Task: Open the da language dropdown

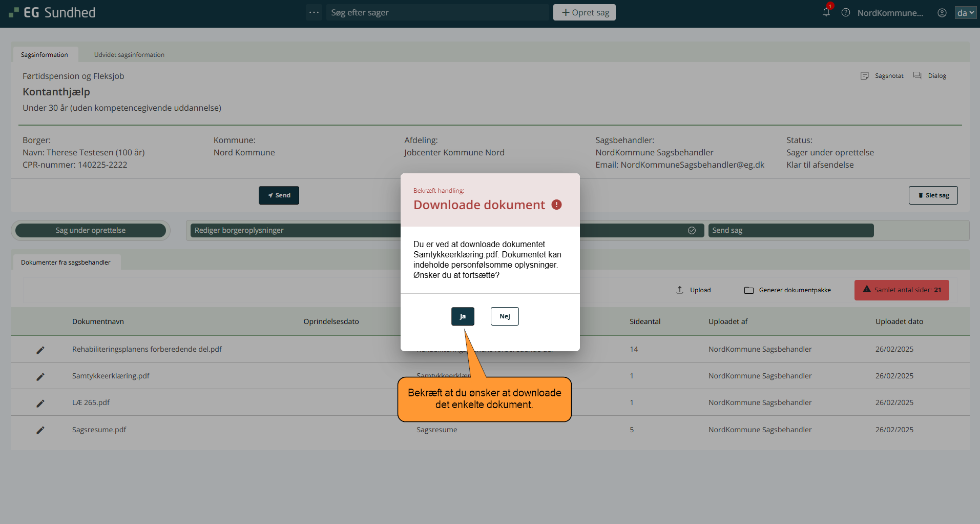Action: 965,13
